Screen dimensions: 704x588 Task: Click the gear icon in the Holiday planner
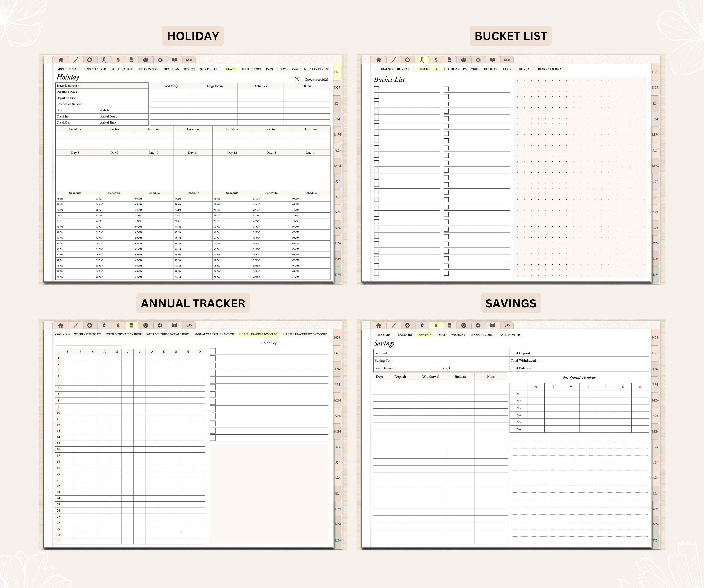pos(160,60)
